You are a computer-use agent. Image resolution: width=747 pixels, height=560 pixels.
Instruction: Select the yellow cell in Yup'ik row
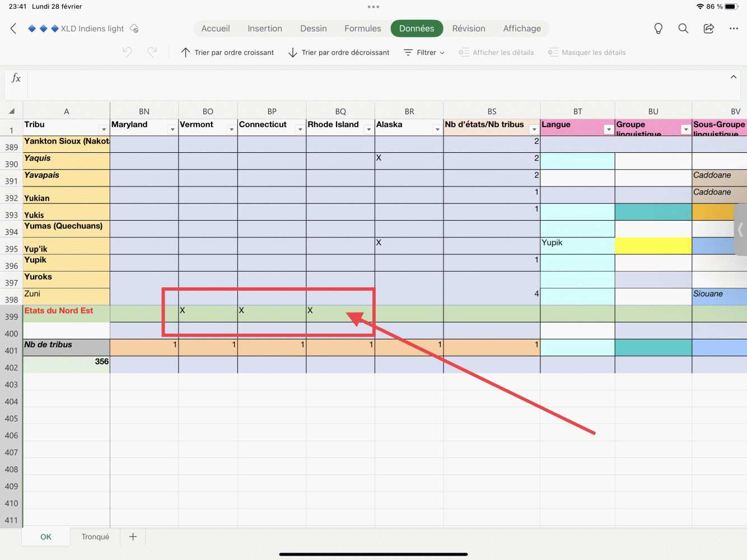pos(653,246)
